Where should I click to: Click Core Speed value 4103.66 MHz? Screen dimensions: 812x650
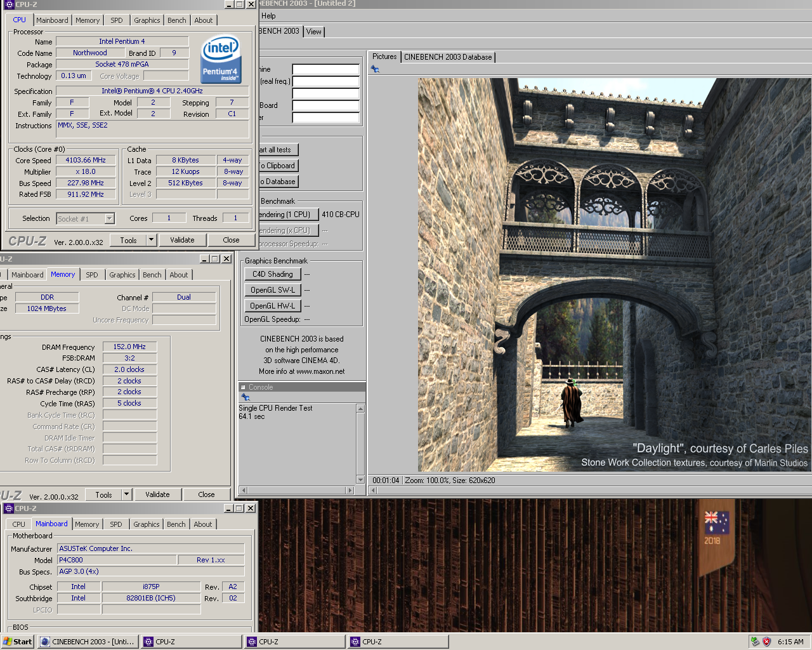[x=86, y=160]
